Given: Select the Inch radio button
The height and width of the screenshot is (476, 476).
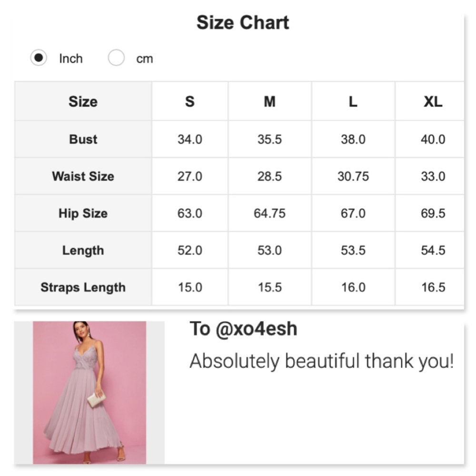Looking at the screenshot, I should 39,58.
